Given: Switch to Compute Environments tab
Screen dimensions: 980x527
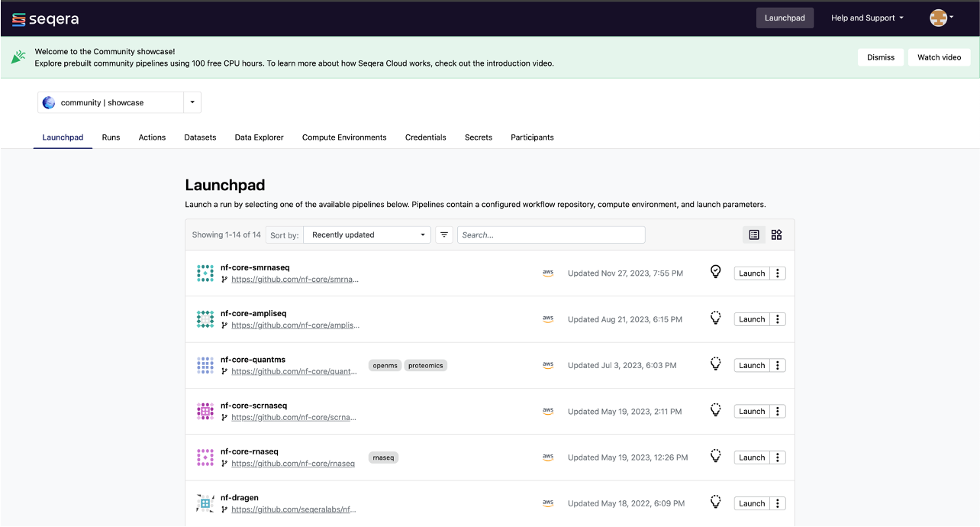Looking at the screenshot, I should (x=344, y=137).
